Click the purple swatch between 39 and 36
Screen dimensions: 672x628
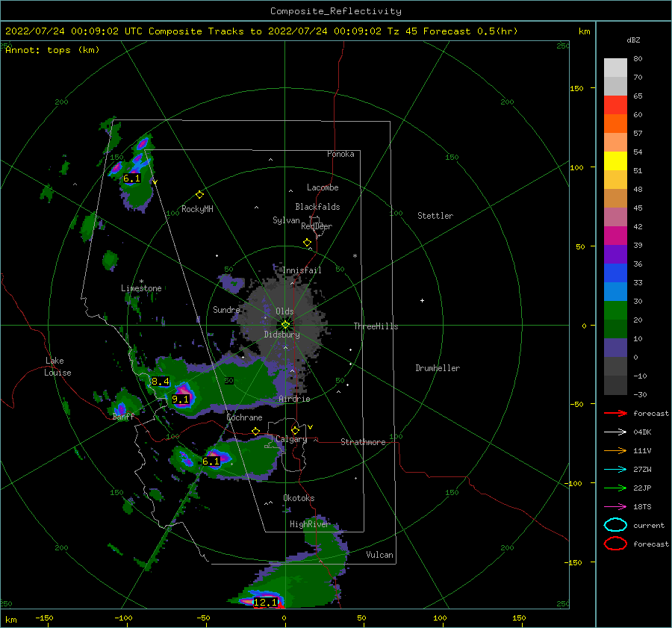tap(615, 255)
